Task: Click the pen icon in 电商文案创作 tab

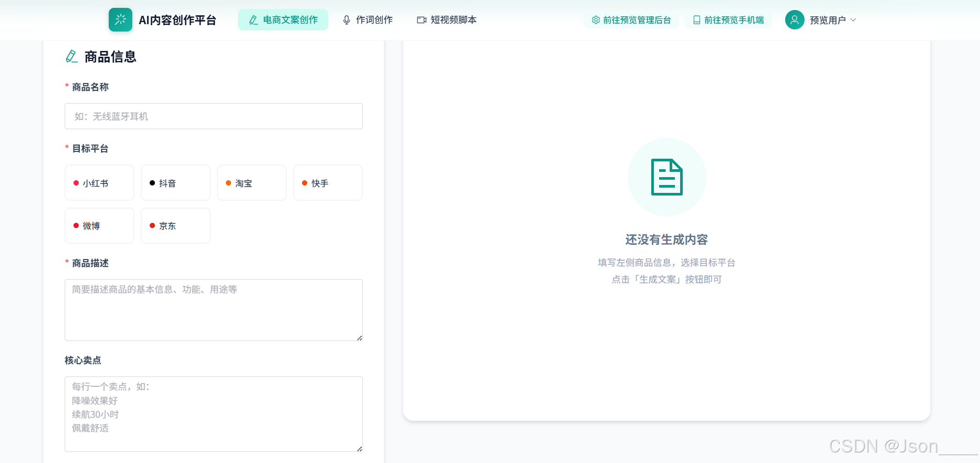Action: tap(253, 20)
